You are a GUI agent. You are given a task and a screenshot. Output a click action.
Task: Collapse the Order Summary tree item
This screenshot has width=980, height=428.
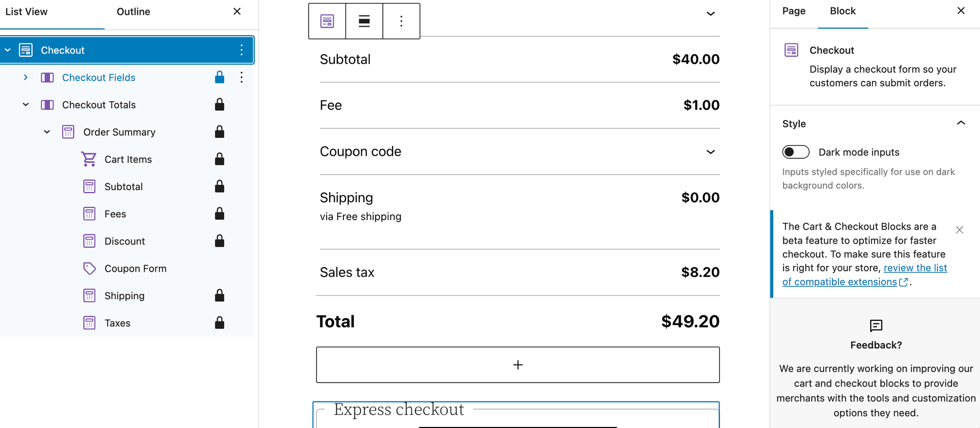pos(46,131)
